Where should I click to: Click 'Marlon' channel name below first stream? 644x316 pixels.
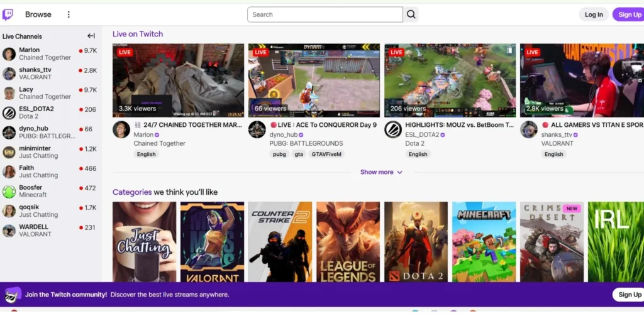(x=143, y=134)
